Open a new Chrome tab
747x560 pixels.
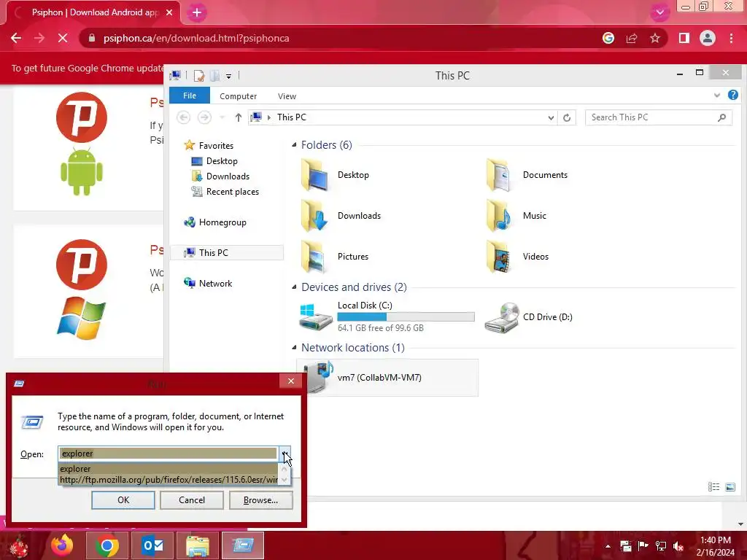[x=197, y=13]
